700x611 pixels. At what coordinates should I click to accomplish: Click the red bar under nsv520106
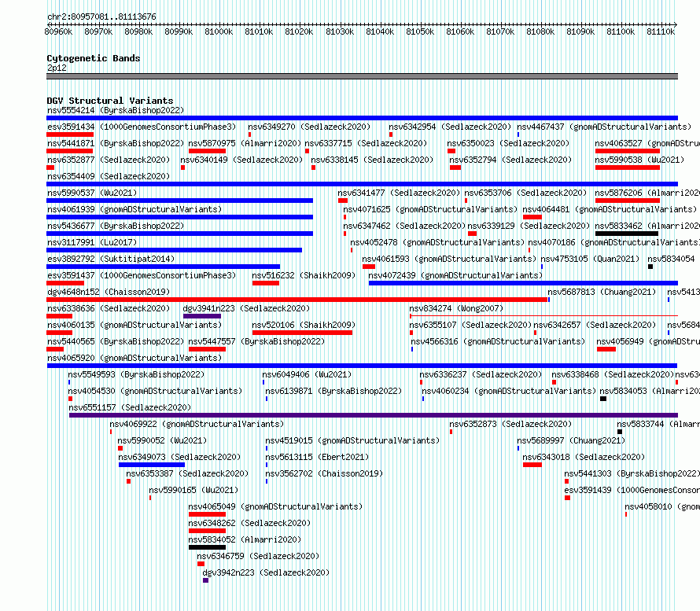pos(302,333)
